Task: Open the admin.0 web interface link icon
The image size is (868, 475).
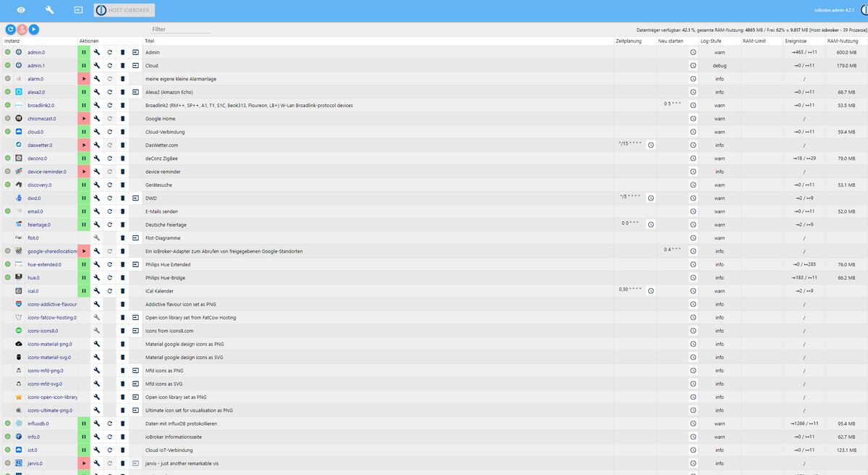Action: pyautogui.click(x=136, y=52)
